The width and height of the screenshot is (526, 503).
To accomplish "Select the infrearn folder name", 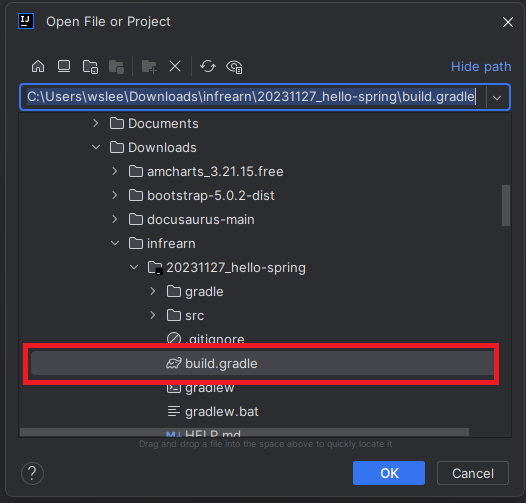I will pyautogui.click(x=171, y=244).
